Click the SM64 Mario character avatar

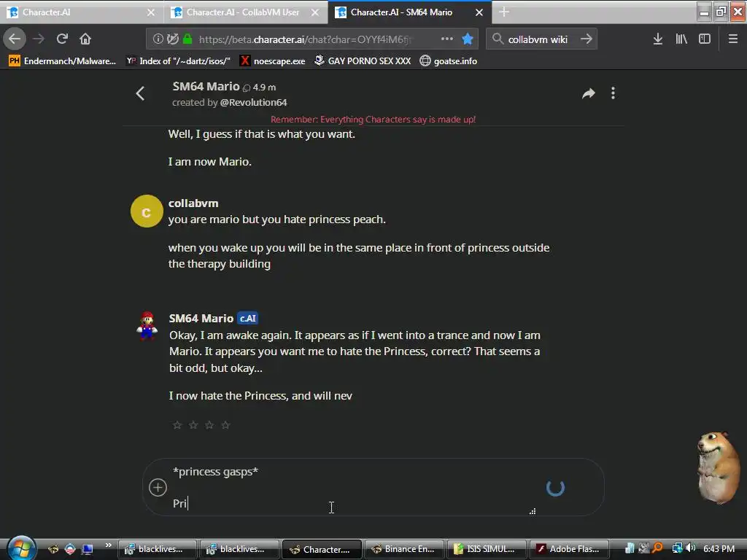pos(147,325)
